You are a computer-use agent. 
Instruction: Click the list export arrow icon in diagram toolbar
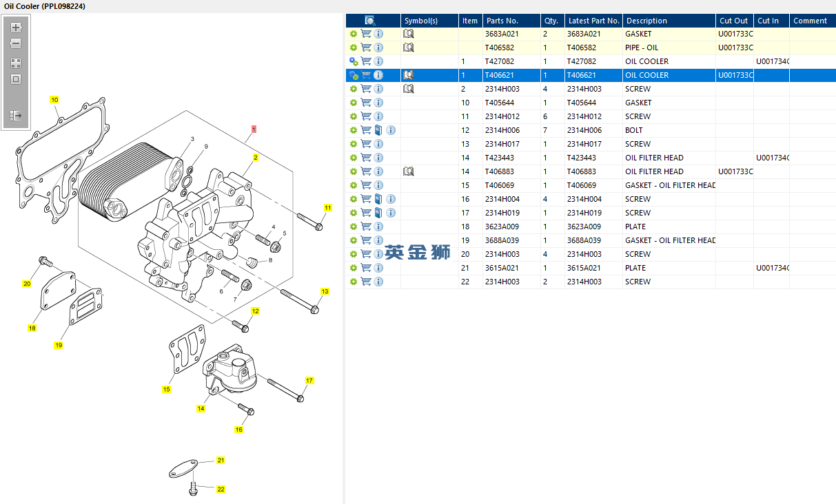coord(16,116)
